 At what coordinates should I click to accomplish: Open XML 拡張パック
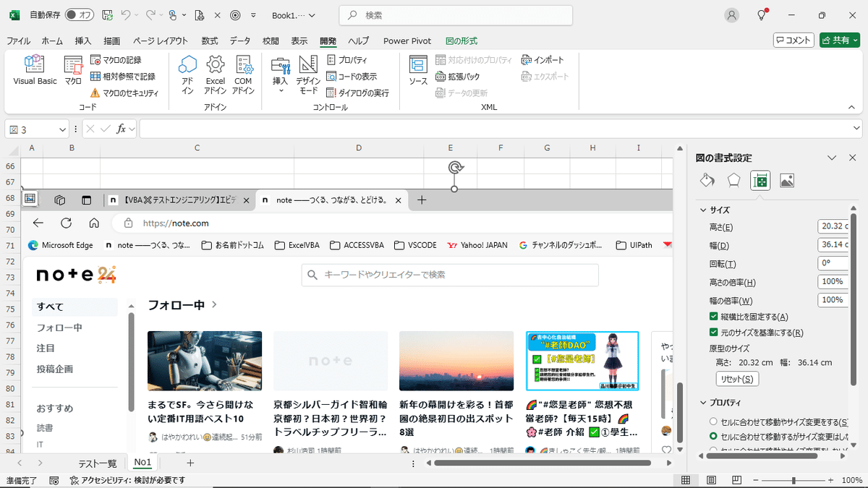pyautogui.click(x=458, y=77)
